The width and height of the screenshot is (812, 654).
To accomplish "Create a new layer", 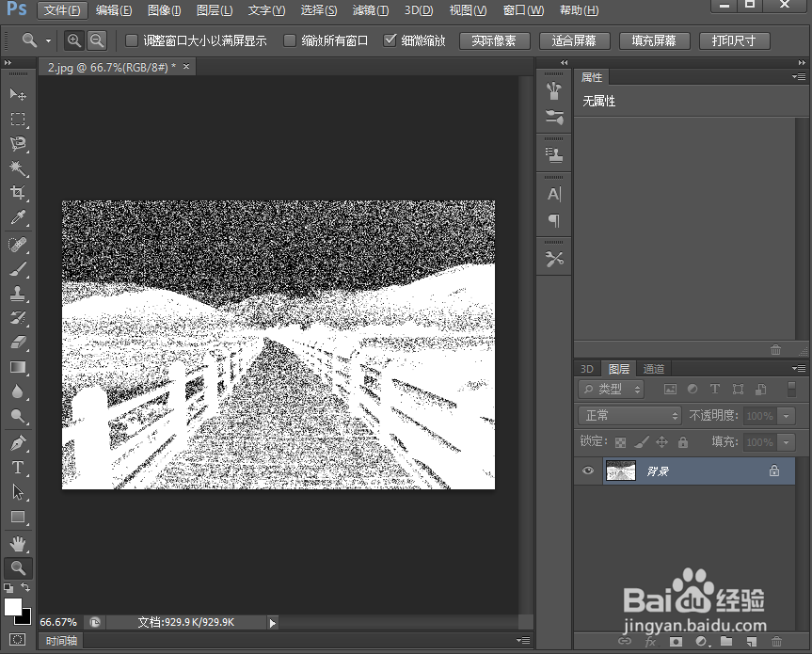I will [x=752, y=642].
